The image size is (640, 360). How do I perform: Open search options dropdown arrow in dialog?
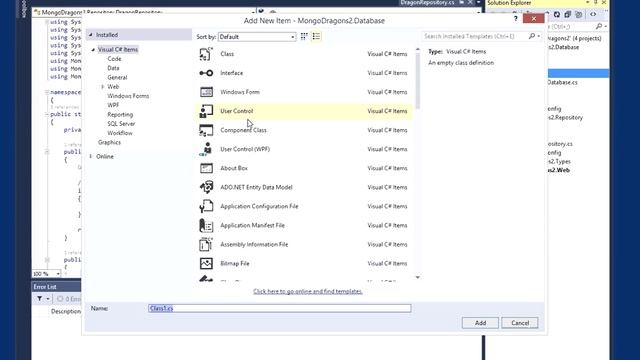point(539,36)
